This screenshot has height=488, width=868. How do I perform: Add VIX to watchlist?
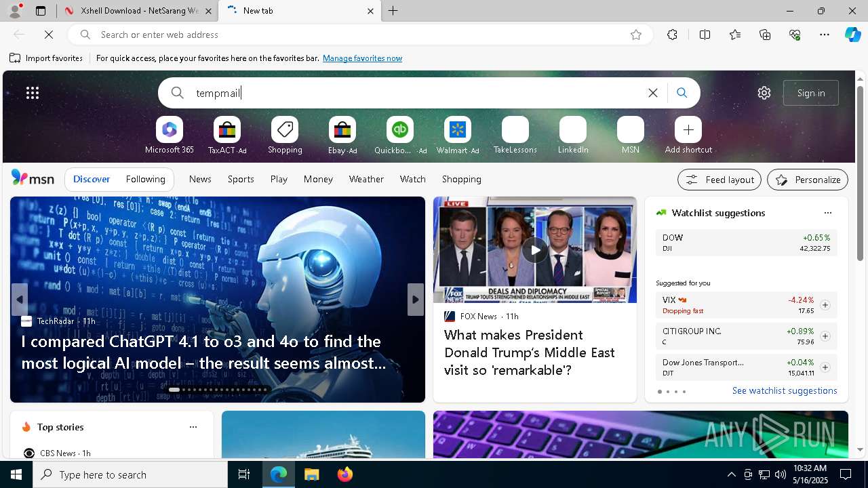(x=825, y=305)
